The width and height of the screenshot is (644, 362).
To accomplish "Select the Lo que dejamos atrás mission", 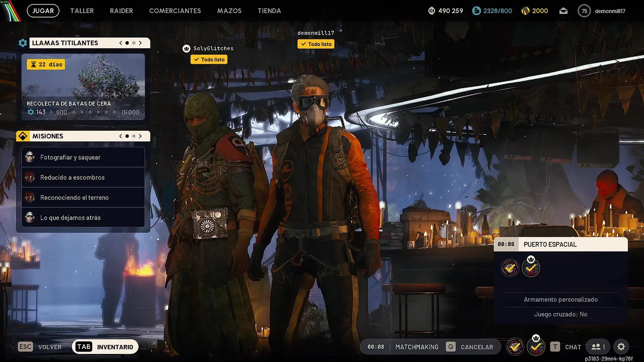I will click(x=83, y=218).
